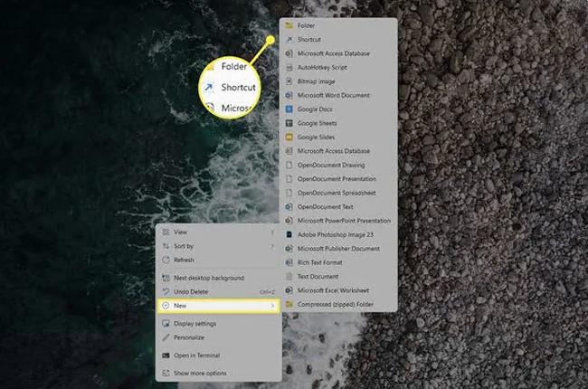Open the New submenu arrow
The width and height of the screenshot is (588, 389).
[x=271, y=306]
